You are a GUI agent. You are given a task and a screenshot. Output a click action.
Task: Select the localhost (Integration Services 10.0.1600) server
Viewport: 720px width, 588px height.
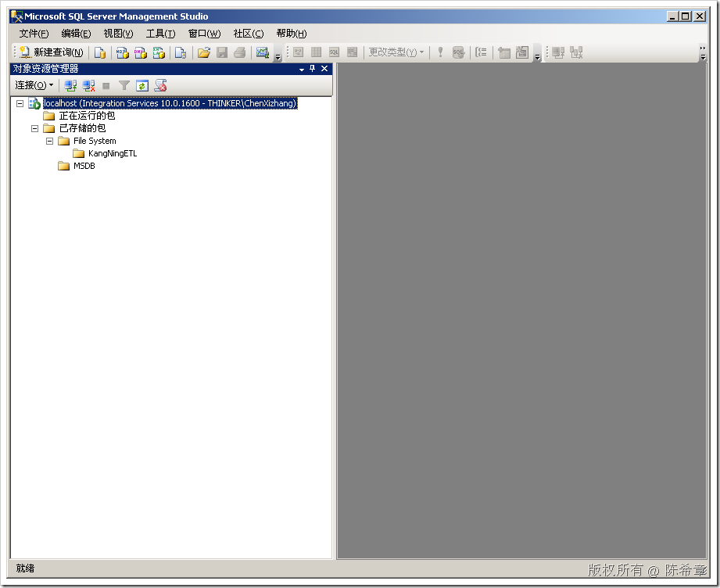pyautogui.click(x=170, y=103)
